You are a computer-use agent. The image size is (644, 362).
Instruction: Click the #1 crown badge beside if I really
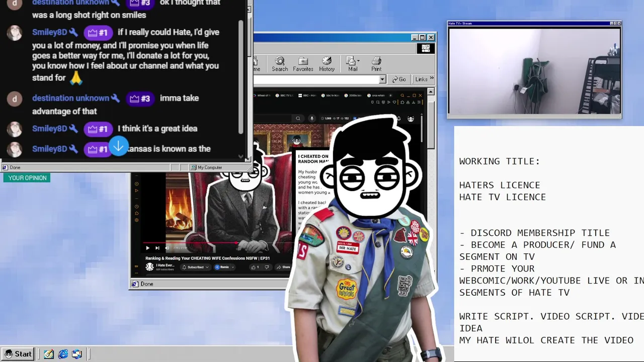[98, 33]
